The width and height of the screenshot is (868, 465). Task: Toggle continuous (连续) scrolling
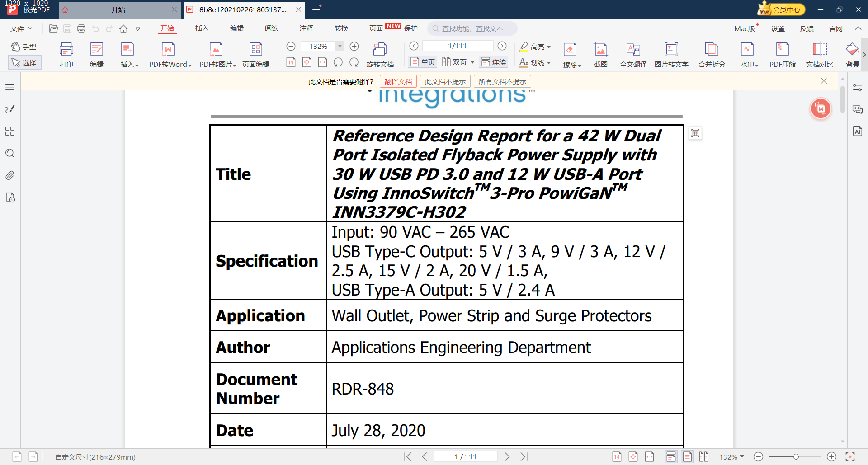(x=494, y=62)
